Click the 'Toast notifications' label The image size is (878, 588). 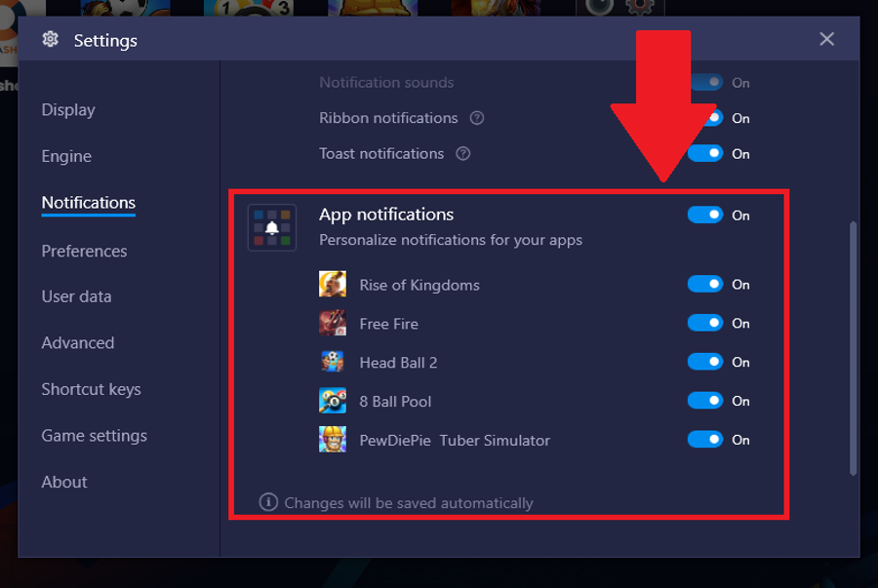(381, 153)
